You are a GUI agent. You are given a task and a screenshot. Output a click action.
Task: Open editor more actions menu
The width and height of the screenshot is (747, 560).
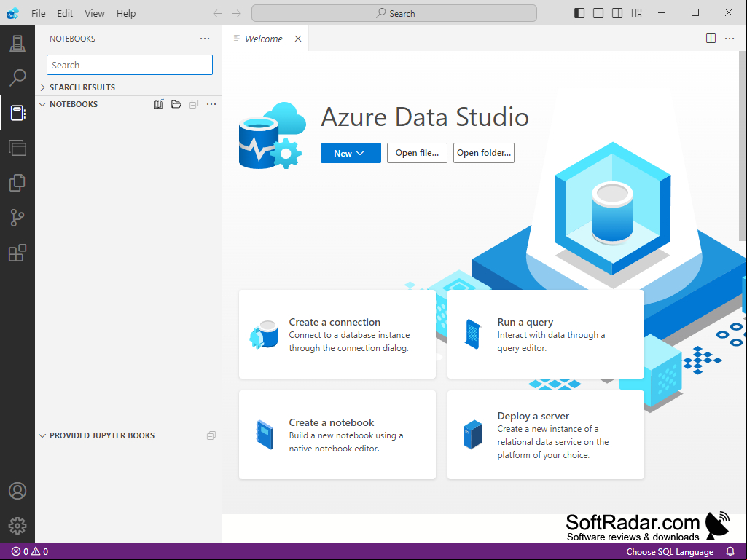tap(730, 39)
